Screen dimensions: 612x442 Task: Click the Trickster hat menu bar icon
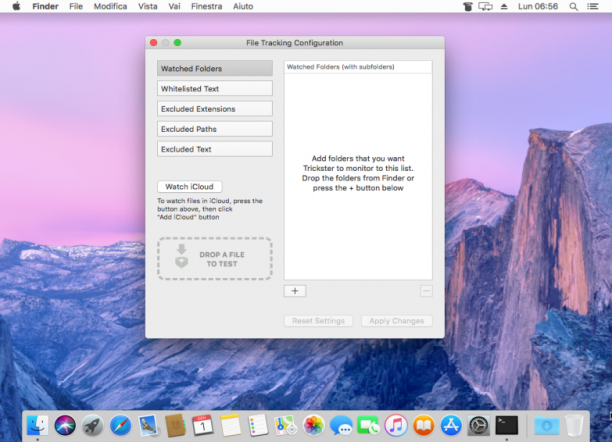(468, 6)
